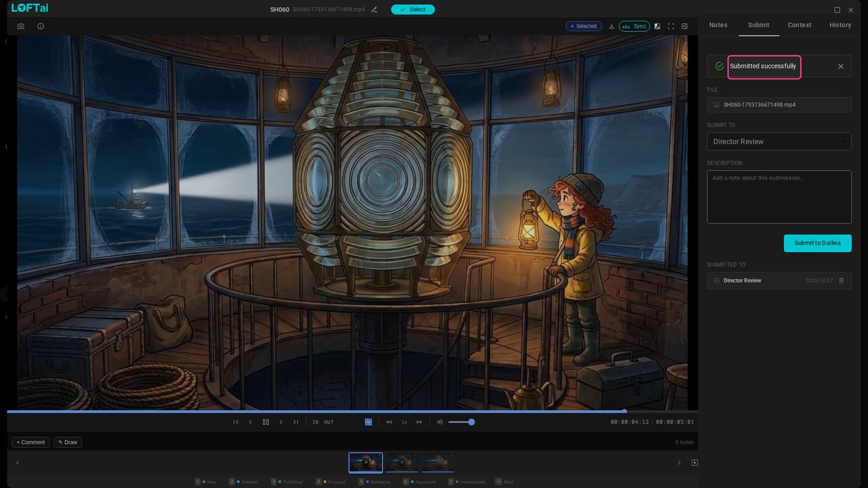
Task: Add a new comment with + Comment
Action: tap(31, 443)
